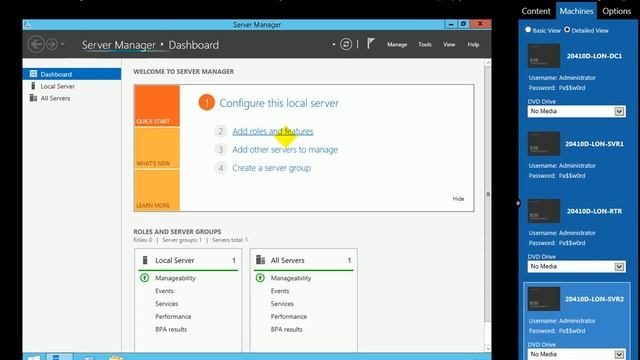This screenshot has width=640, height=360.
Task: Click Manageability status icon in All Servers tile
Action: 260,278
